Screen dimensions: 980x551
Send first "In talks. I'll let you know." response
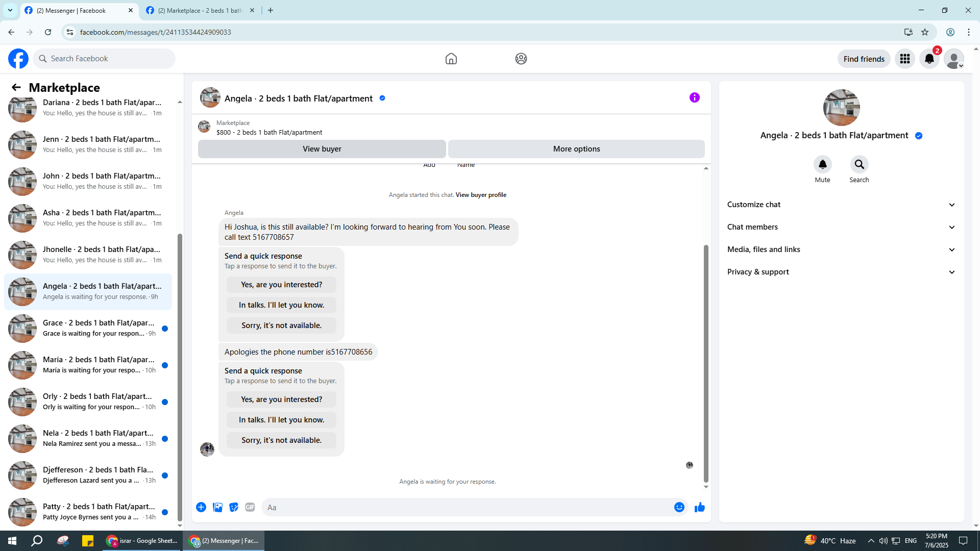[282, 305]
